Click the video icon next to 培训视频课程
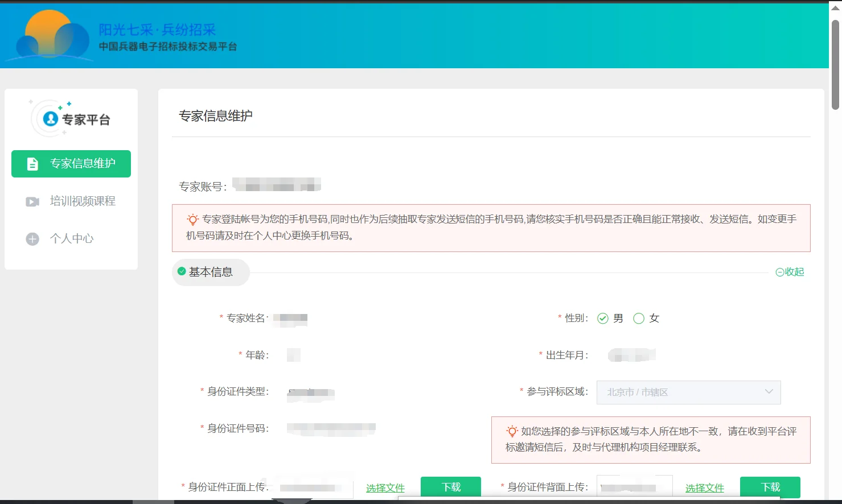 point(32,201)
